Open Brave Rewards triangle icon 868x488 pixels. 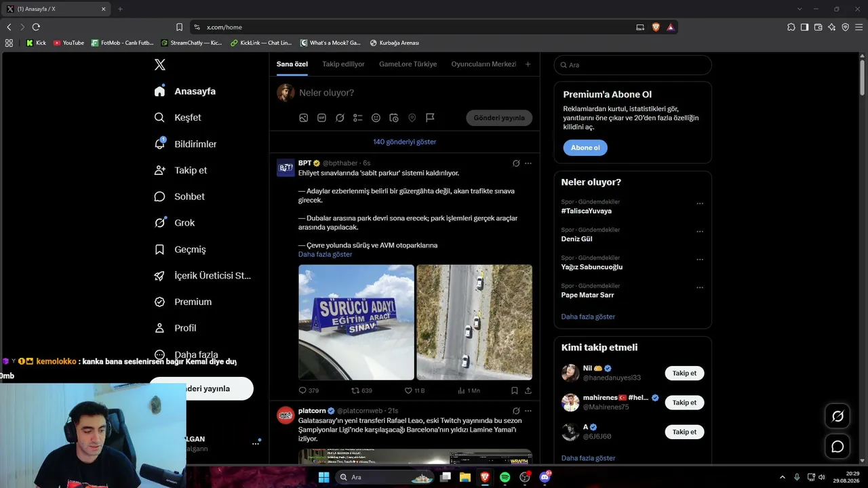point(670,27)
